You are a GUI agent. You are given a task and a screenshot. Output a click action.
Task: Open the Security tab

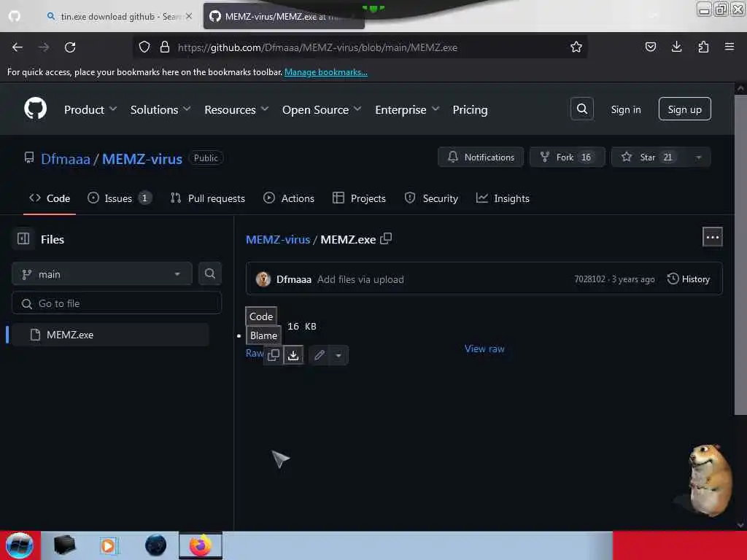(431, 198)
